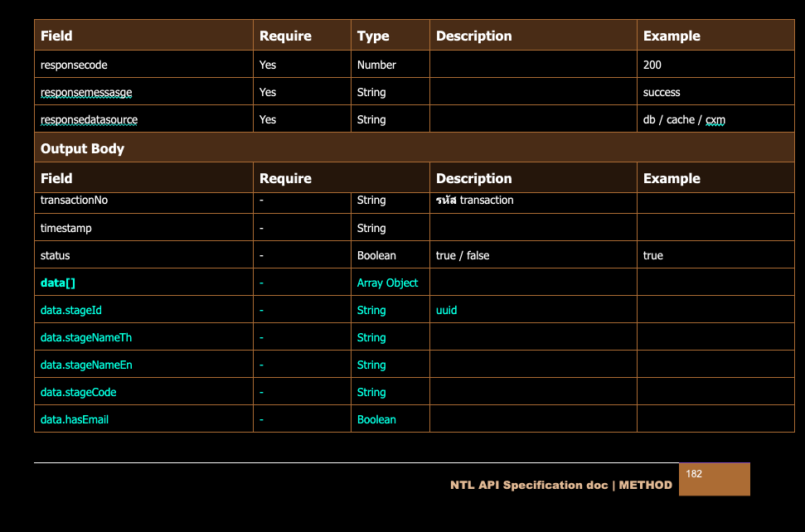Click the data.stageNameTh field cell

[86, 337]
